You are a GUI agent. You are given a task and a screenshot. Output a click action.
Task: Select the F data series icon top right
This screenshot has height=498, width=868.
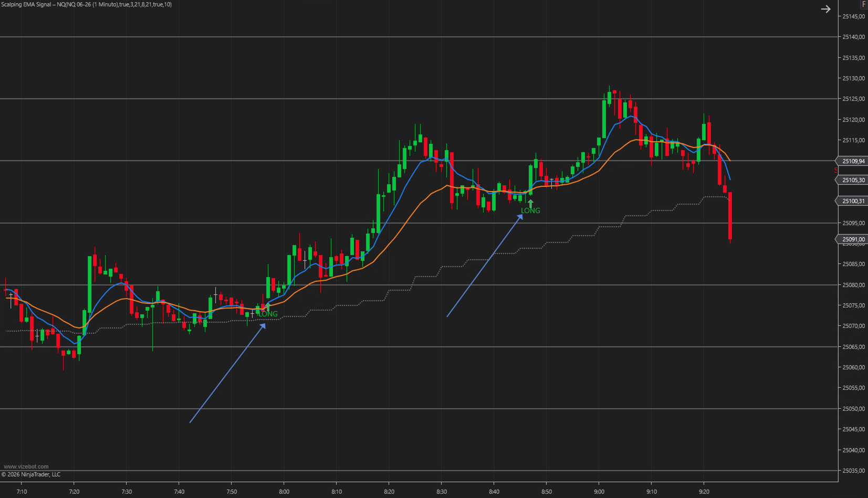coord(864,4)
